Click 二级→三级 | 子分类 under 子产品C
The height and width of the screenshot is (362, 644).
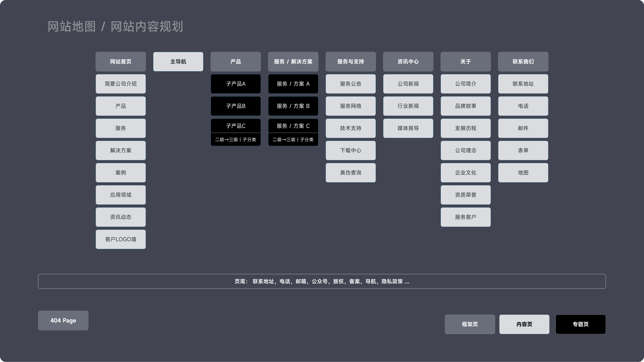click(x=236, y=139)
